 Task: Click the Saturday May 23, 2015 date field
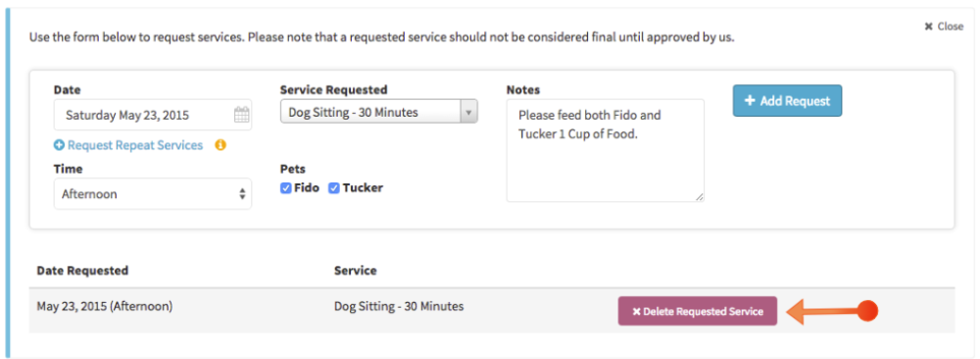(153, 115)
